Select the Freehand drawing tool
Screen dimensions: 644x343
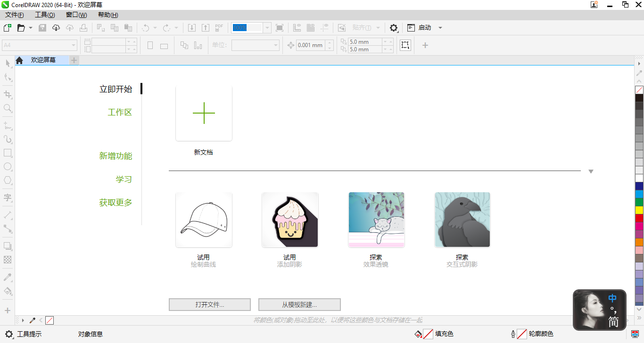pos(8,126)
